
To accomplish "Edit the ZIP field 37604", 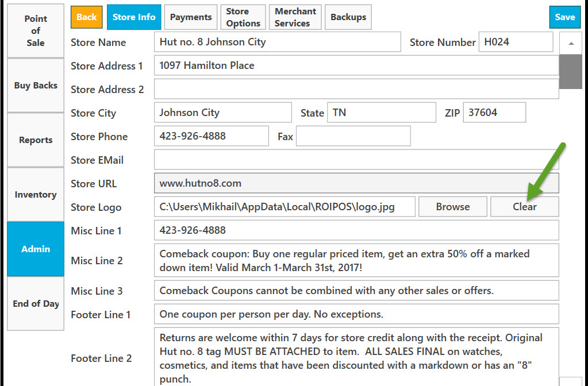I will (x=494, y=113).
